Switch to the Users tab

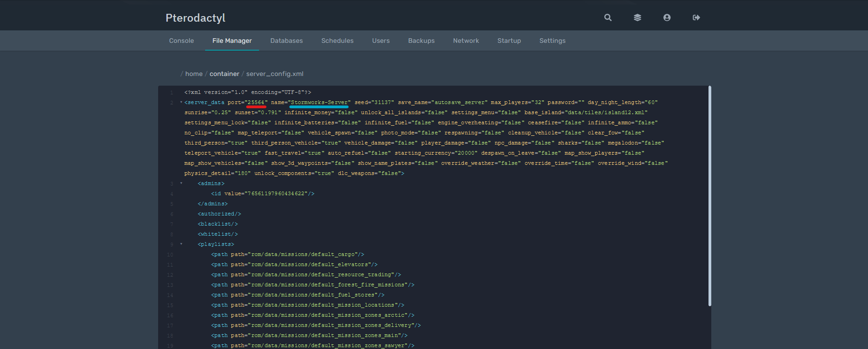[x=381, y=41]
